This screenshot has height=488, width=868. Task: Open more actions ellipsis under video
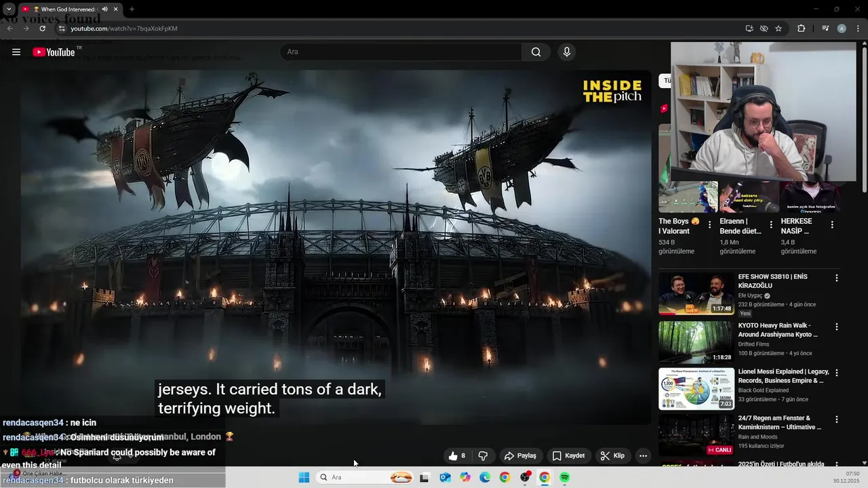[643, 455]
